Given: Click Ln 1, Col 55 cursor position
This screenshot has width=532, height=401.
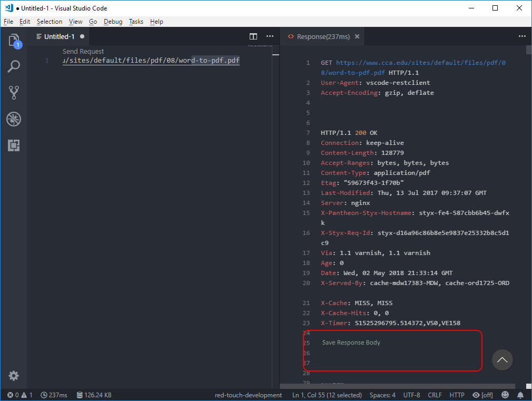Looking at the screenshot, I should (327, 395).
